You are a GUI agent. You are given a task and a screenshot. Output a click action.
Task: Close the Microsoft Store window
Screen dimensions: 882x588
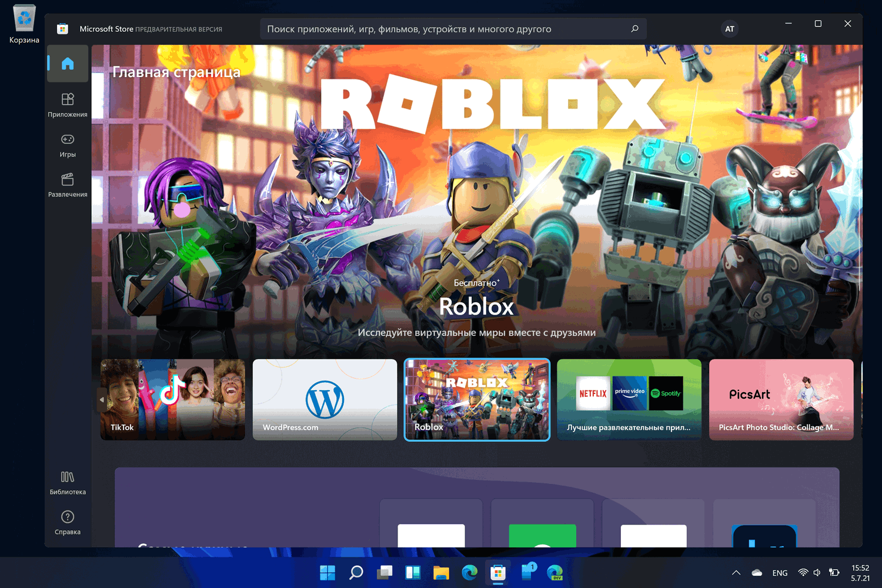[847, 24]
